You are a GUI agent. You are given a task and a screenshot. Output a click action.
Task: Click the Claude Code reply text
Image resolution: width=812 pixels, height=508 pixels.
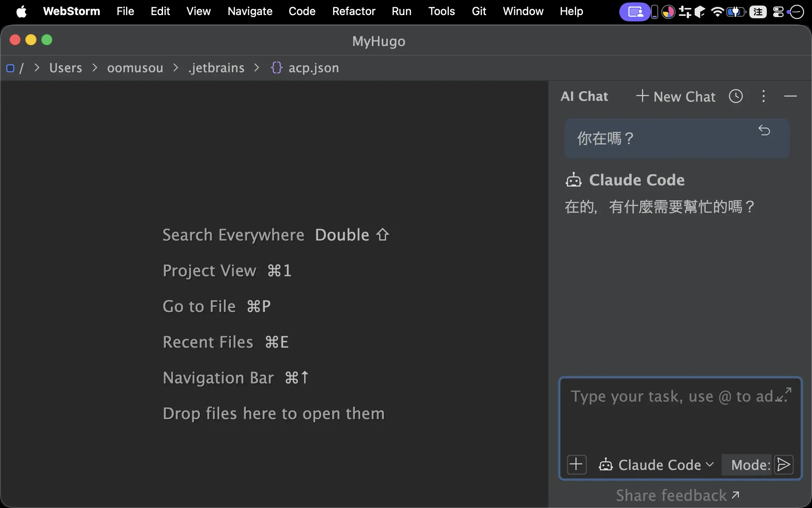pos(660,207)
